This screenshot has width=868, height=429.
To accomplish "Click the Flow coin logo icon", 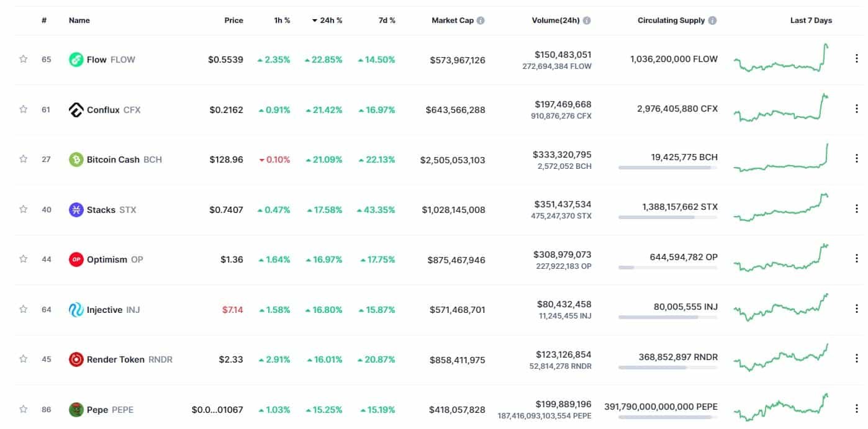I will click(76, 60).
